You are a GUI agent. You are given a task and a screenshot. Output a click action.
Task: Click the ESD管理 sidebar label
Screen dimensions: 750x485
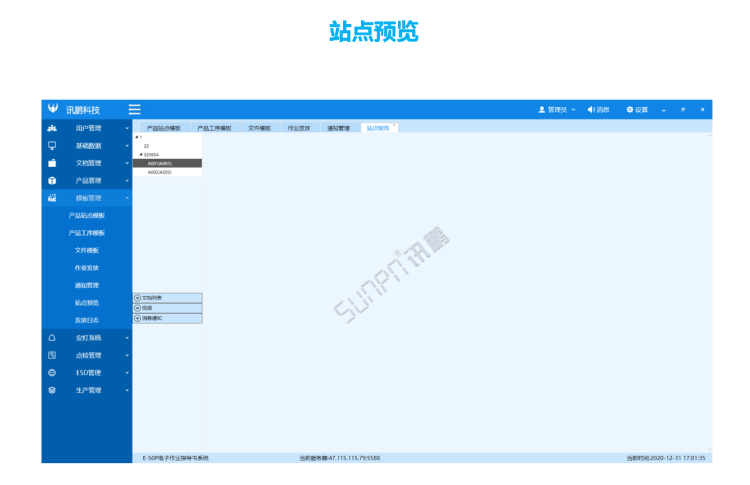coord(88,373)
